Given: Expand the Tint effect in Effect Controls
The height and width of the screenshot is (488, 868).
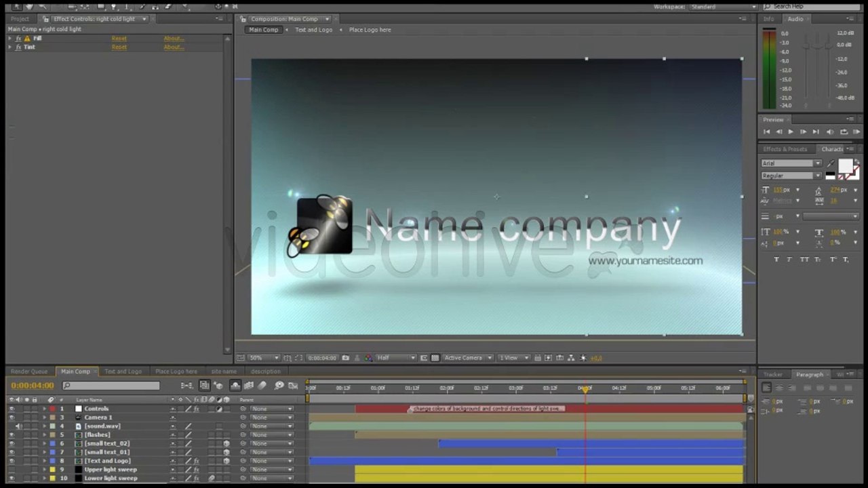Looking at the screenshot, I should (10, 47).
